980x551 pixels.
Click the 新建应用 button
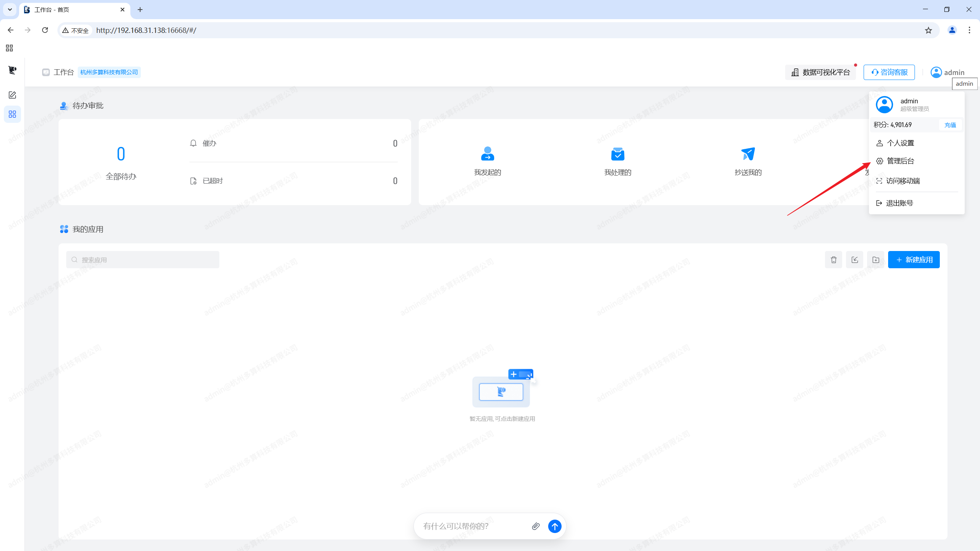point(914,260)
